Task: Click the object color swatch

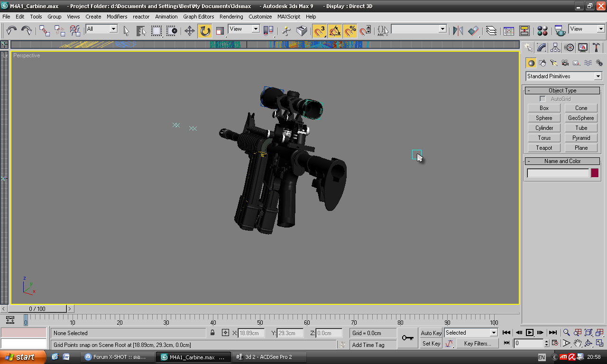Action: (594, 173)
